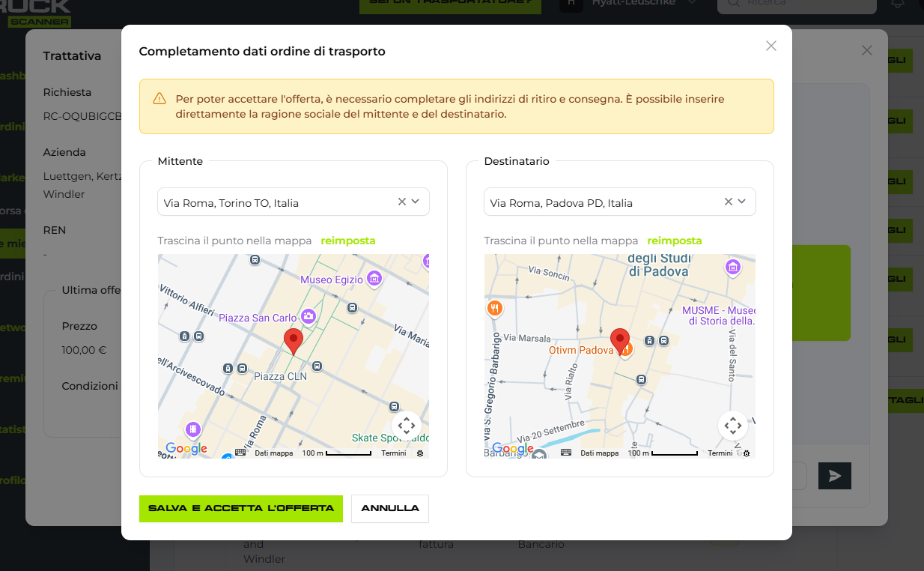Focus the Ricerca search field

(x=797, y=4)
